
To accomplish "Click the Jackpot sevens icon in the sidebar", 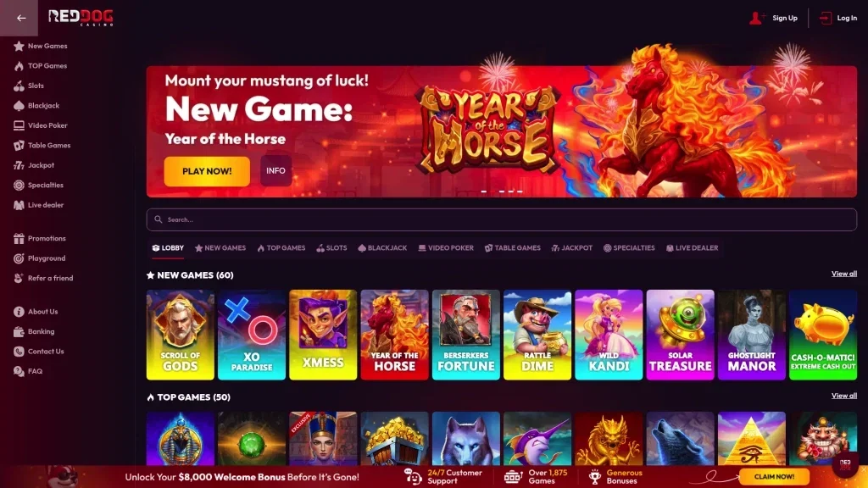I will click(x=19, y=165).
